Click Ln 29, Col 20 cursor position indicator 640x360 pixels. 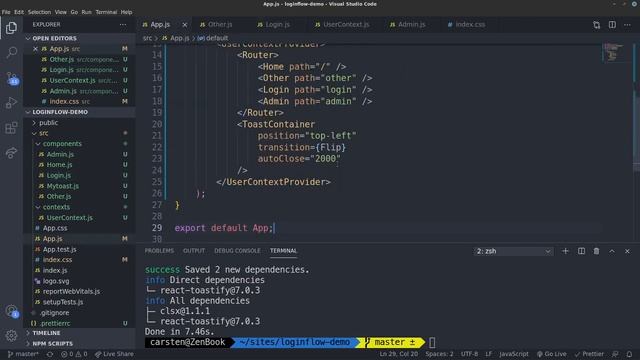pos(398,354)
